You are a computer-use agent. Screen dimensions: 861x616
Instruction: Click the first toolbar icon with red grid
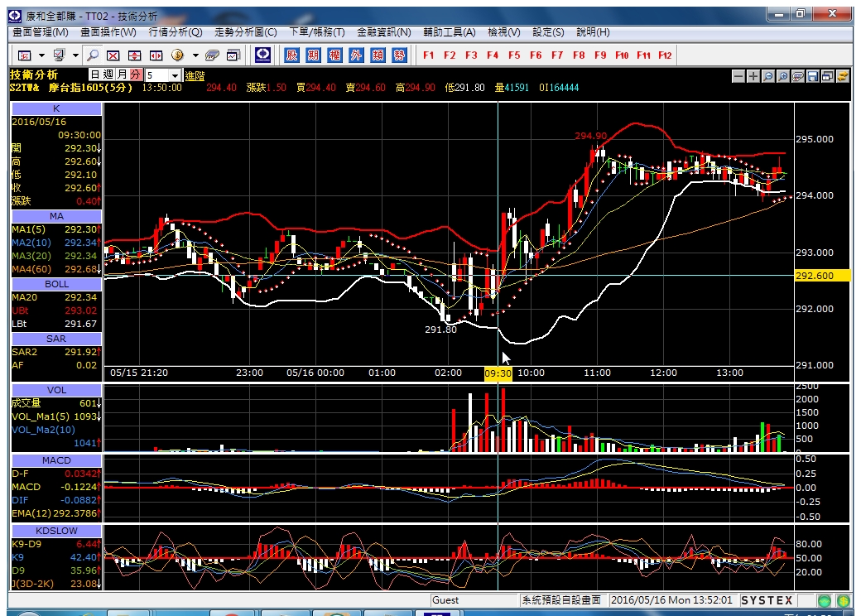[25, 55]
